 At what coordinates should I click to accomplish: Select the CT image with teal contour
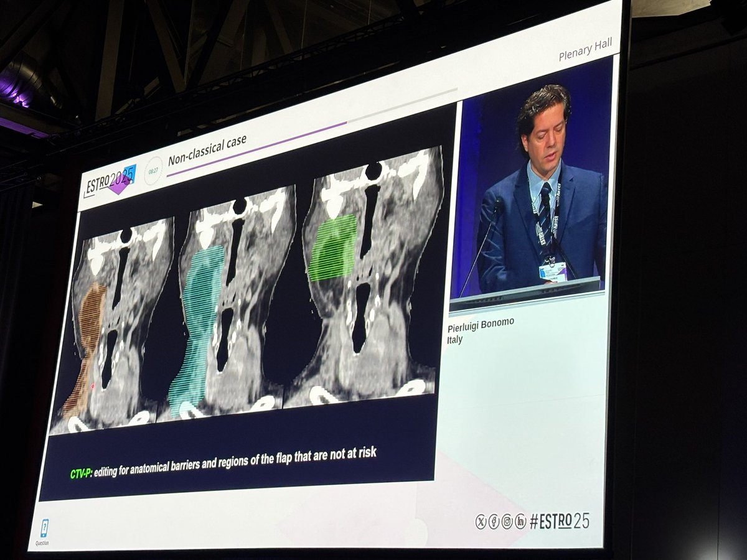click(x=225, y=305)
